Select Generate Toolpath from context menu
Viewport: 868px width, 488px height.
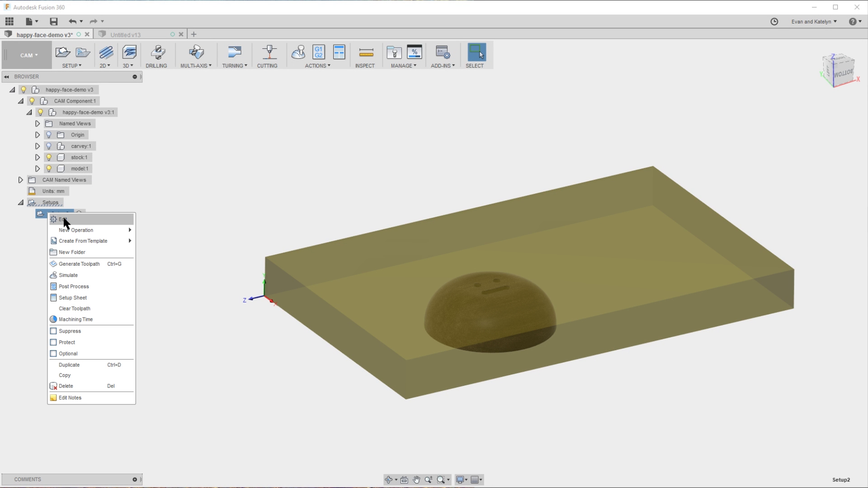[79, 263]
